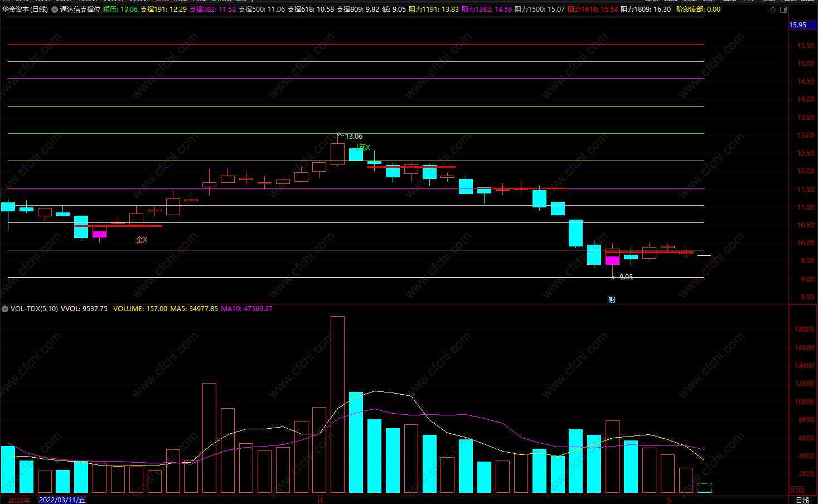Click the MA5: 34977.85 value
The height and width of the screenshot is (504, 818).
coord(194,308)
